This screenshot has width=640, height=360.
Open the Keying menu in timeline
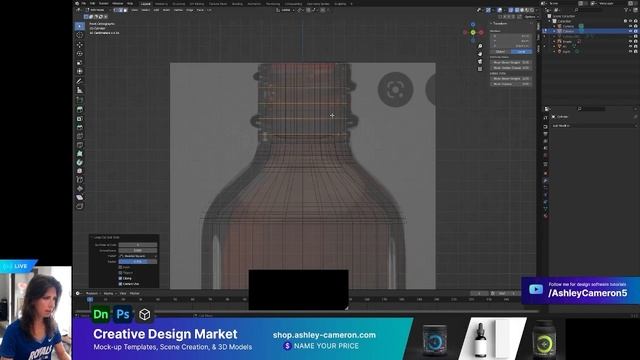pyautogui.click(x=109, y=293)
